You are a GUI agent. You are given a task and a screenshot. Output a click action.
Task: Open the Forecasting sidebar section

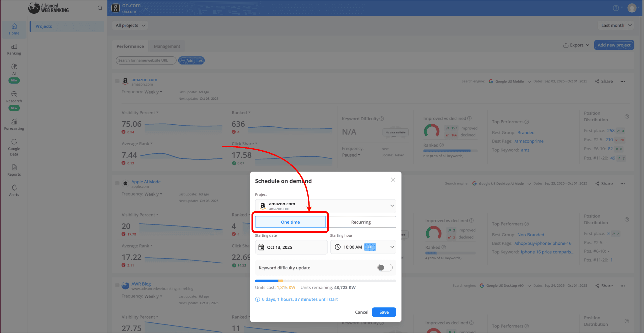coord(14,125)
